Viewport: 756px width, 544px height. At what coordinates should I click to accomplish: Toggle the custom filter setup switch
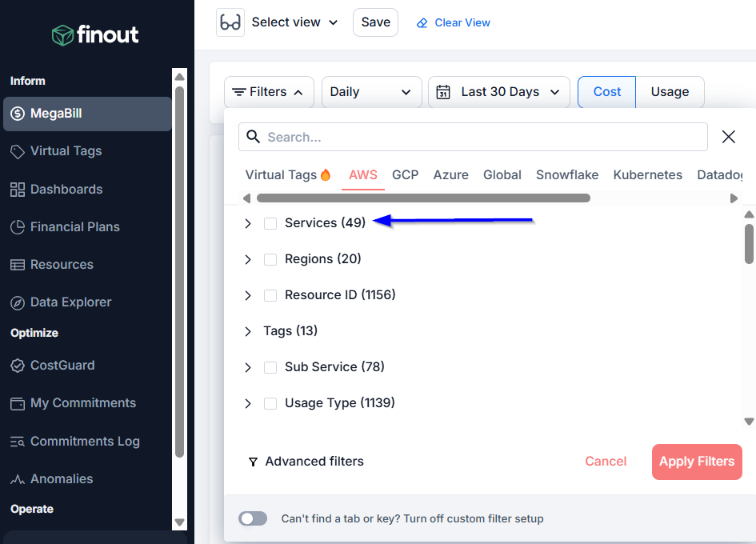pos(253,518)
